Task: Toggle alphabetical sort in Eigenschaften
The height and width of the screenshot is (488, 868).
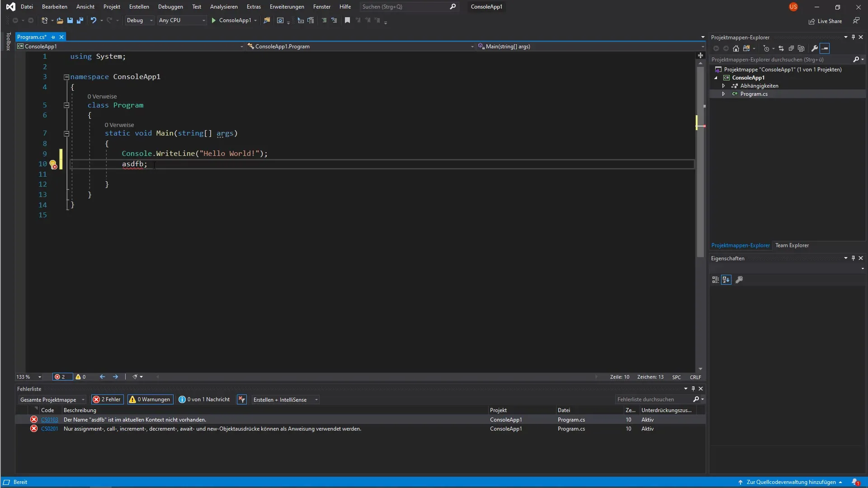Action: 726,280
